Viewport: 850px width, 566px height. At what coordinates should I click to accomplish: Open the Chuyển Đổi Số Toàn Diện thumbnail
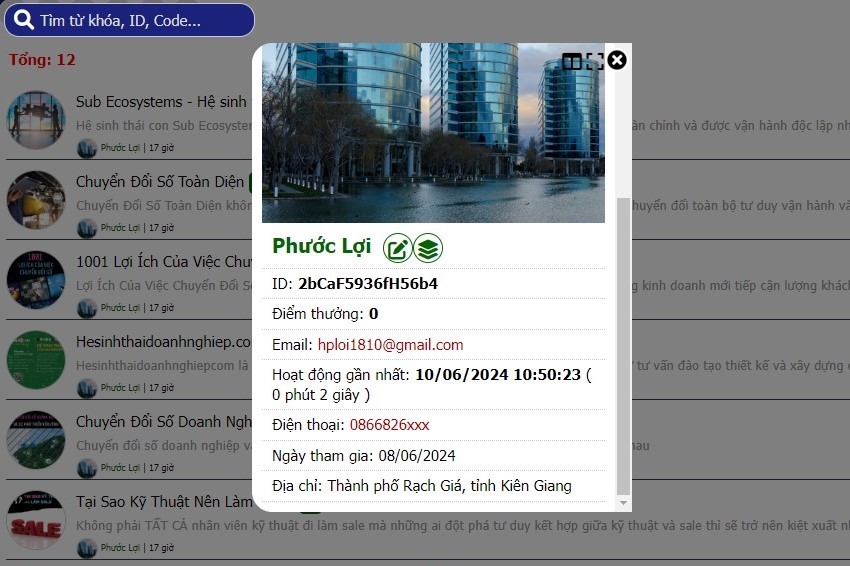pos(36,200)
